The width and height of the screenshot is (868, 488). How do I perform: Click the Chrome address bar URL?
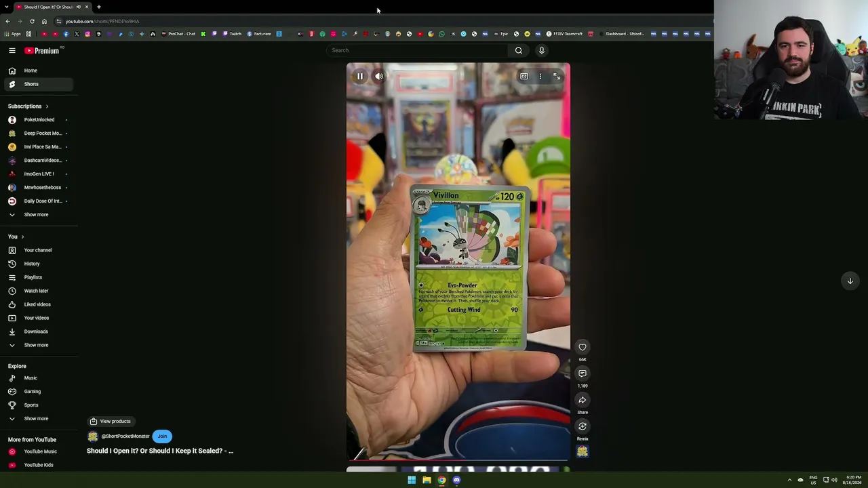click(x=102, y=21)
